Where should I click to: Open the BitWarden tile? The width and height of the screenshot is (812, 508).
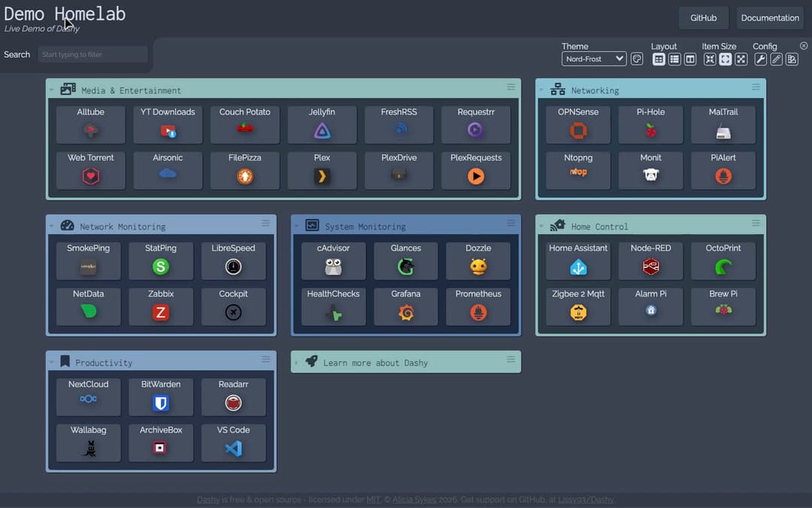161,397
